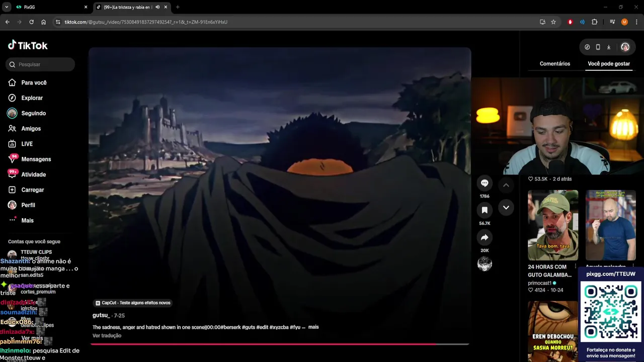This screenshot has height=362, width=644.
Task: Go back in browser history
Action: [x=7, y=22]
